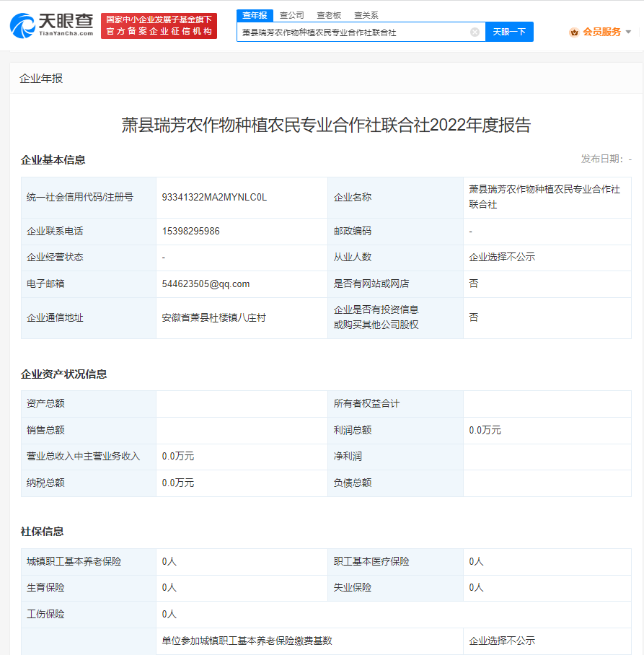Click the 利润总额 value 0.0万元
The width and height of the screenshot is (644, 655).
pyautogui.click(x=485, y=430)
